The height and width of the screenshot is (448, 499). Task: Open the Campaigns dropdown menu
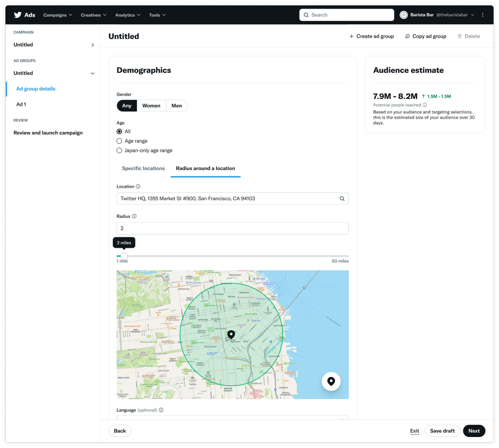coord(58,15)
